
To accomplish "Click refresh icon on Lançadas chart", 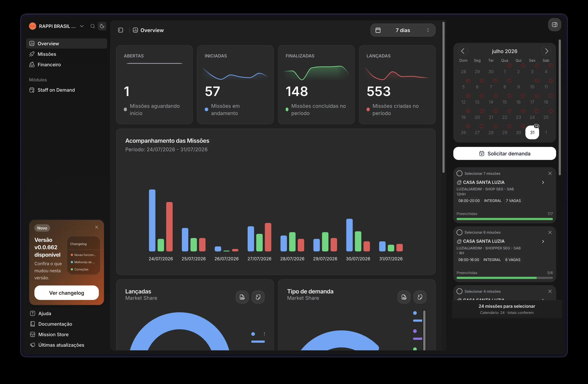I will click(x=258, y=297).
